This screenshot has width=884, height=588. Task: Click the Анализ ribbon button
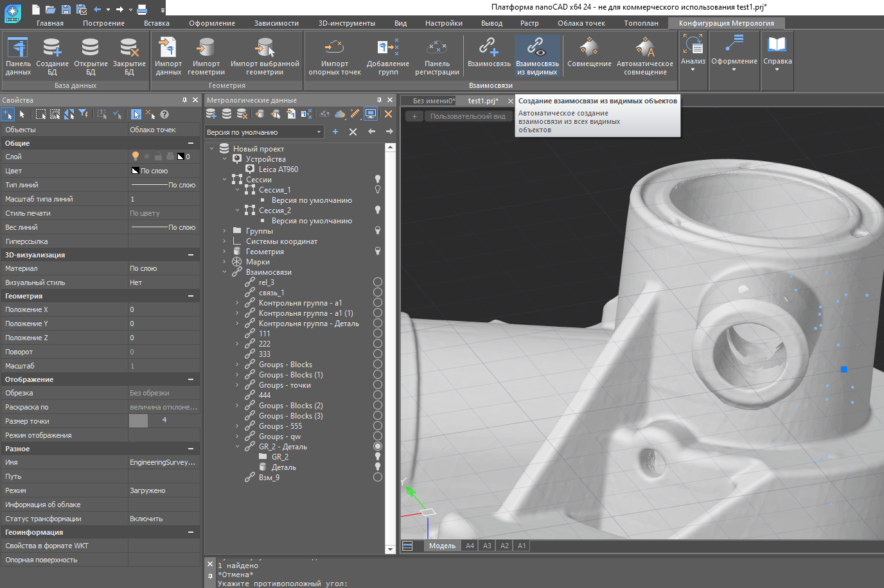[x=693, y=53]
